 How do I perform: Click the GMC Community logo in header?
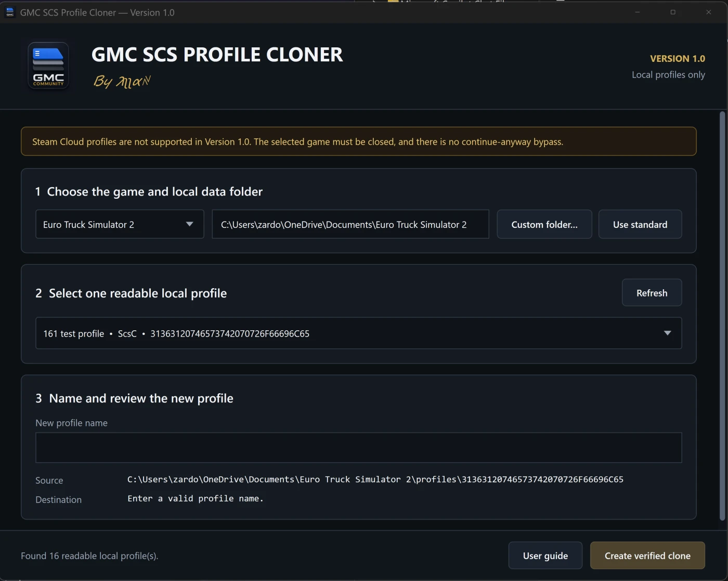(x=48, y=66)
